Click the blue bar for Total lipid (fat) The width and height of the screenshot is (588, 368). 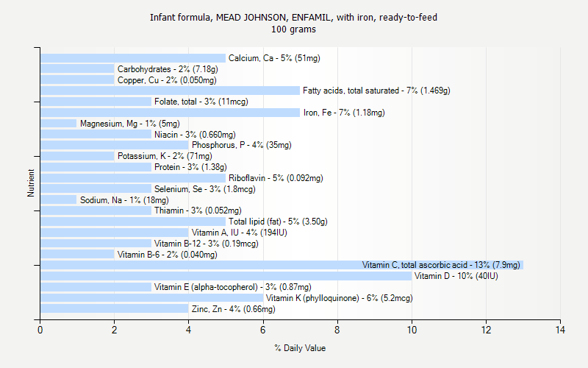(133, 222)
